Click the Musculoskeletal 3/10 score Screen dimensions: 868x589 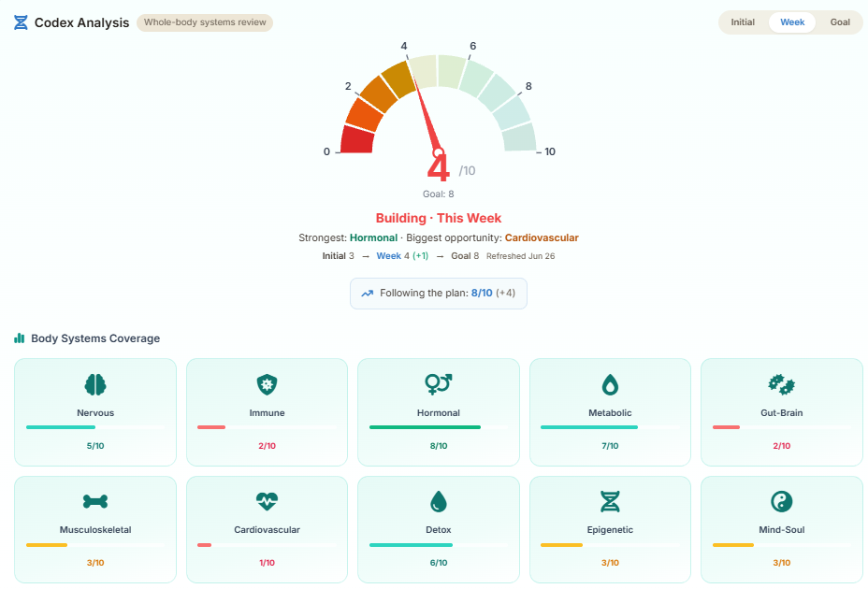(95, 563)
